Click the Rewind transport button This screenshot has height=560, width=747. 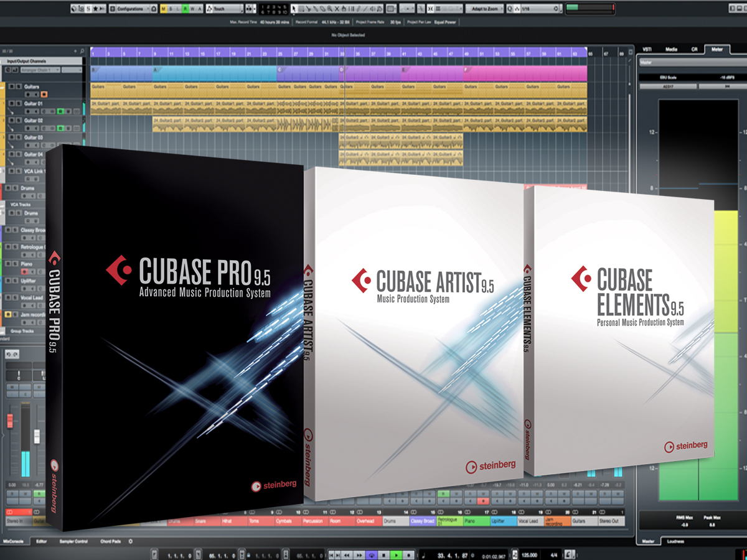click(347, 555)
